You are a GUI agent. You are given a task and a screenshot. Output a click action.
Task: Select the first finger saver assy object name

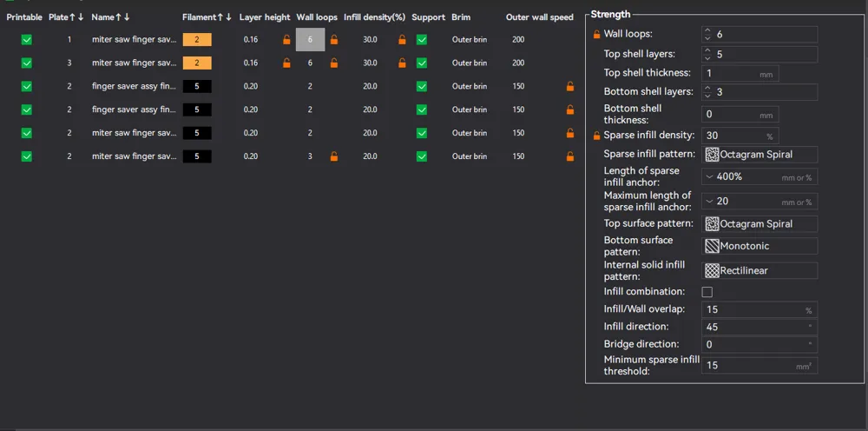(x=134, y=86)
